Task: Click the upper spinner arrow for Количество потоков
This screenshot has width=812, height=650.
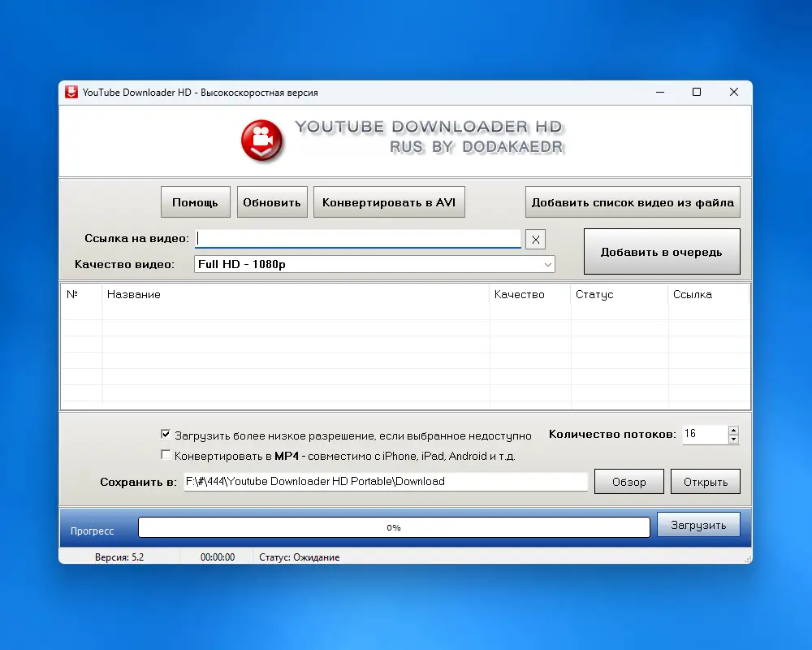Action: click(733, 429)
